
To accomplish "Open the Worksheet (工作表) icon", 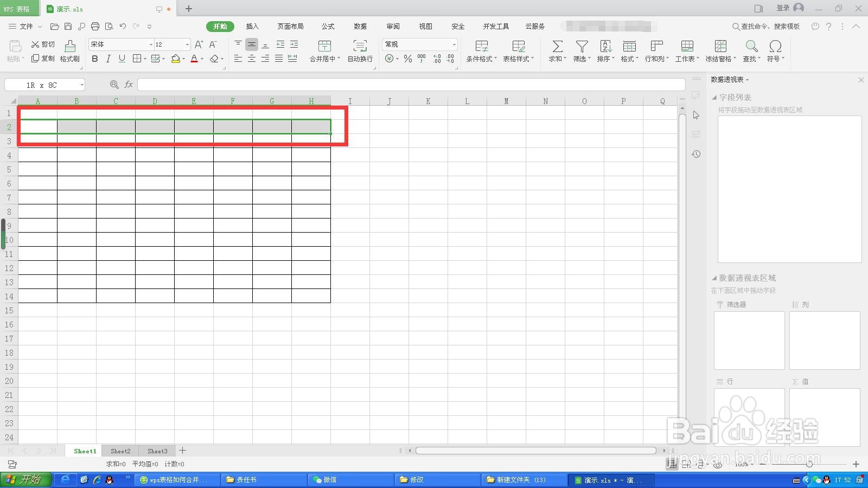I will click(687, 47).
